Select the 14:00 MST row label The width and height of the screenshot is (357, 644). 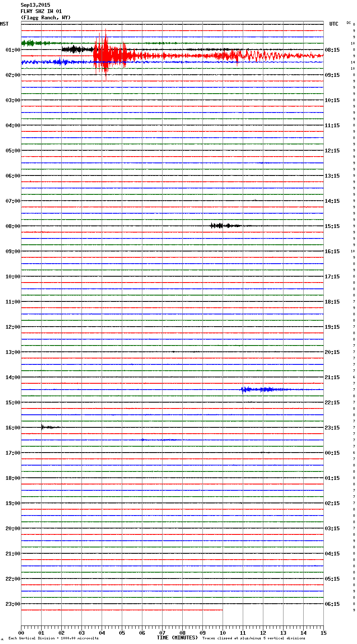[x=13, y=377]
